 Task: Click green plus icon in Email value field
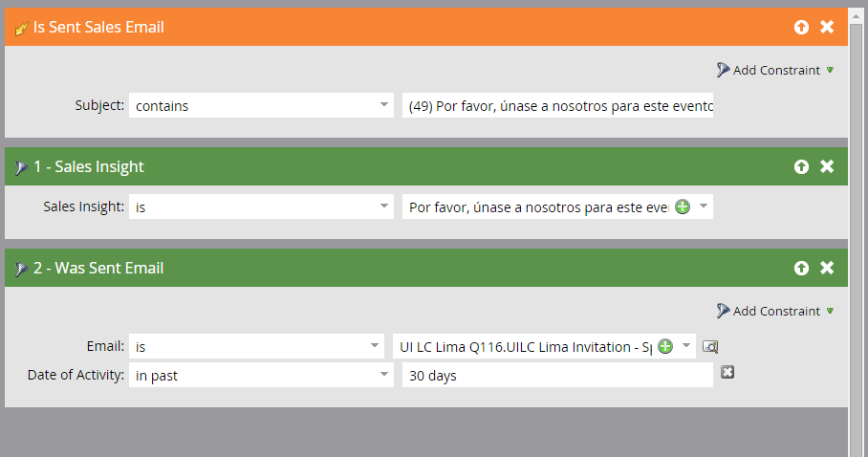click(x=665, y=346)
